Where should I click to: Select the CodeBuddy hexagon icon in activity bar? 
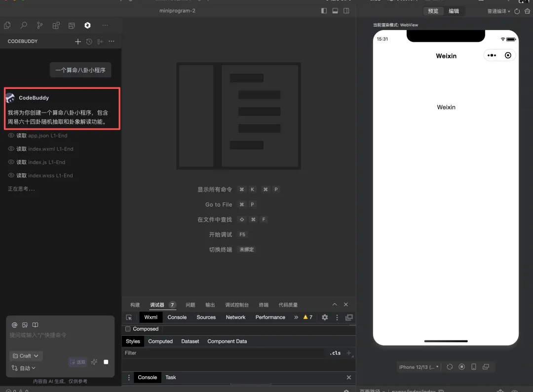pos(87,26)
